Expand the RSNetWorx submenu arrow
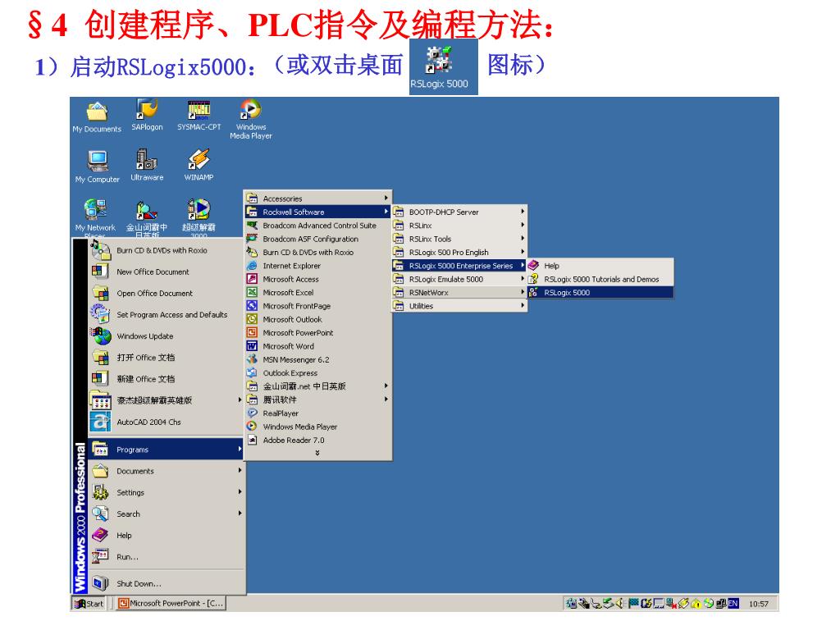The width and height of the screenshot is (840, 630). pos(523,292)
